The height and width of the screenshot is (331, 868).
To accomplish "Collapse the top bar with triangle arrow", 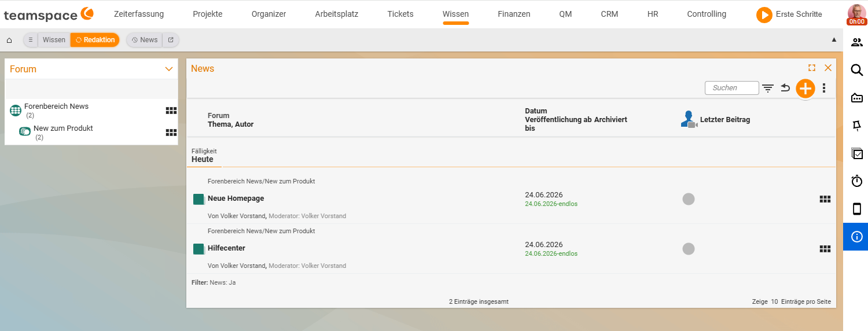I will pyautogui.click(x=834, y=40).
